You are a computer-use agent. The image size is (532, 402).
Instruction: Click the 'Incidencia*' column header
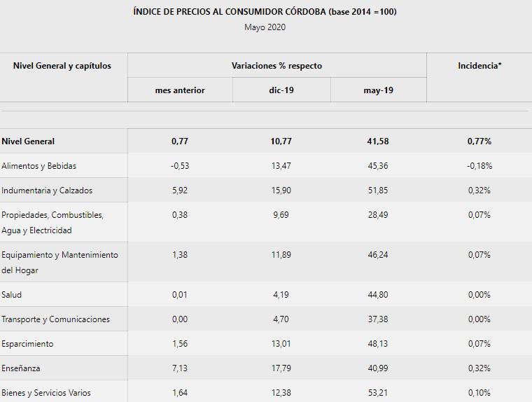point(479,66)
